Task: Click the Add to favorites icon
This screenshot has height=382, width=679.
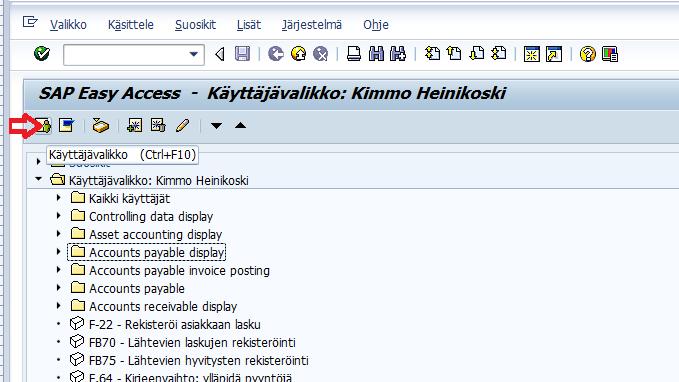Action: coord(134,126)
